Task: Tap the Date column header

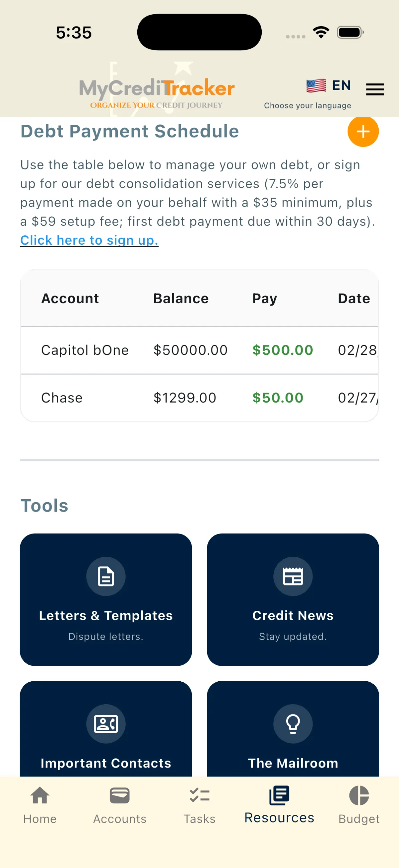Action: pyautogui.click(x=354, y=299)
